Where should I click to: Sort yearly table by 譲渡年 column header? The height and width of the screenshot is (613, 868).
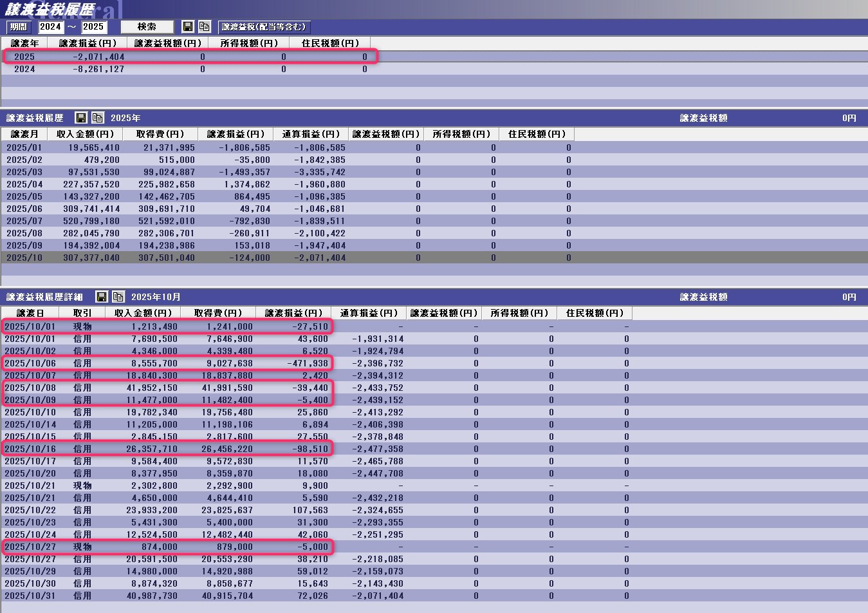(x=24, y=43)
